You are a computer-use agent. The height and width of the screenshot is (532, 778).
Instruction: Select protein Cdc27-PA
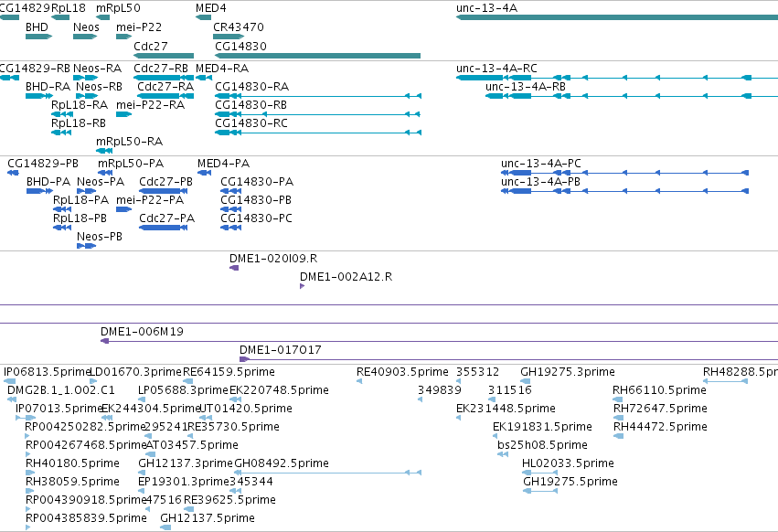point(164,228)
